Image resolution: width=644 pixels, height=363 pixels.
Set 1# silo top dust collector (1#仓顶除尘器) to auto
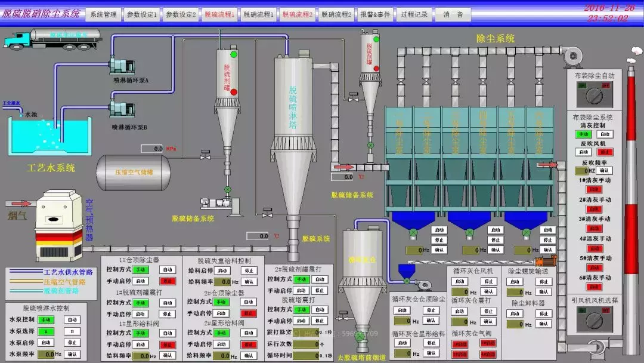pos(168,270)
